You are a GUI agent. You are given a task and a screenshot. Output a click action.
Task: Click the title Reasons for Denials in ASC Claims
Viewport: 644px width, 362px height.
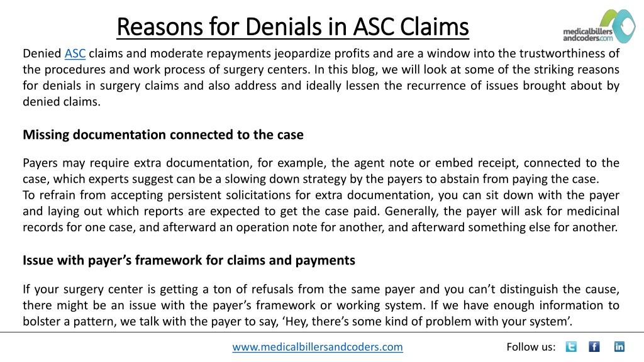coord(292,27)
